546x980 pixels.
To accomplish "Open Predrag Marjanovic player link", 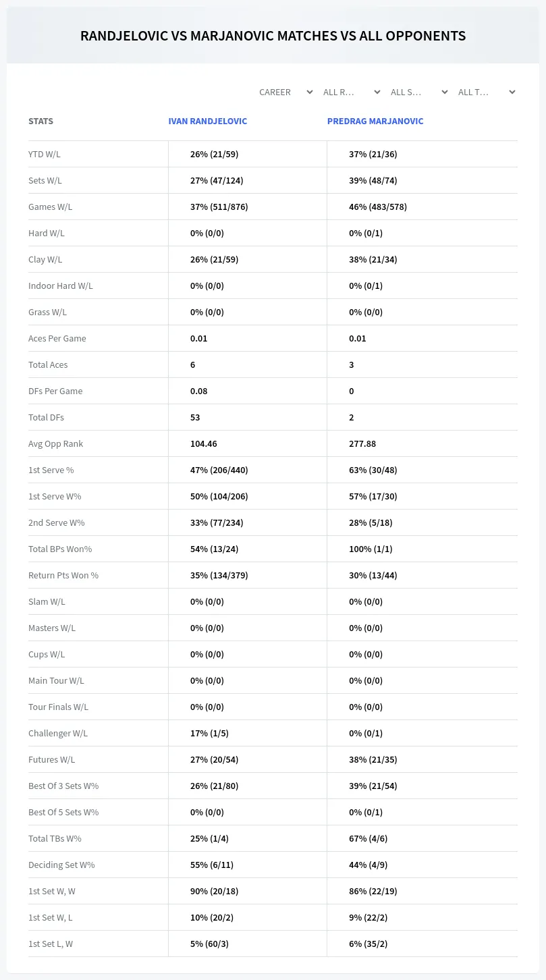I will click(375, 121).
